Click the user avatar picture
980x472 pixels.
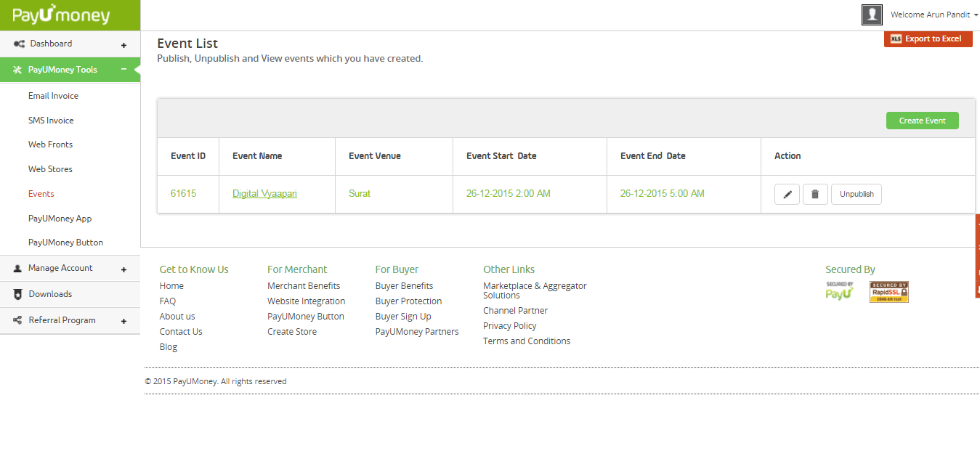872,15
